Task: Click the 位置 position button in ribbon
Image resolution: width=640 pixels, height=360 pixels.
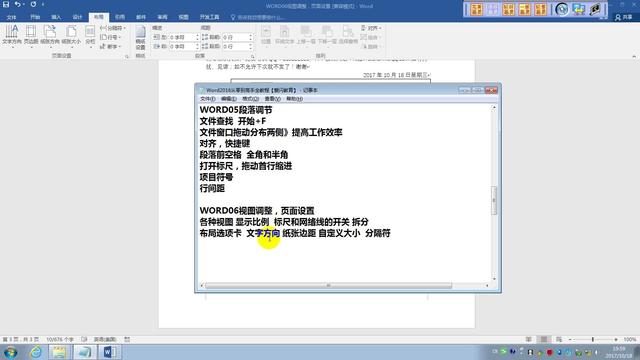Action: pyautogui.click(x=266, y=35)
